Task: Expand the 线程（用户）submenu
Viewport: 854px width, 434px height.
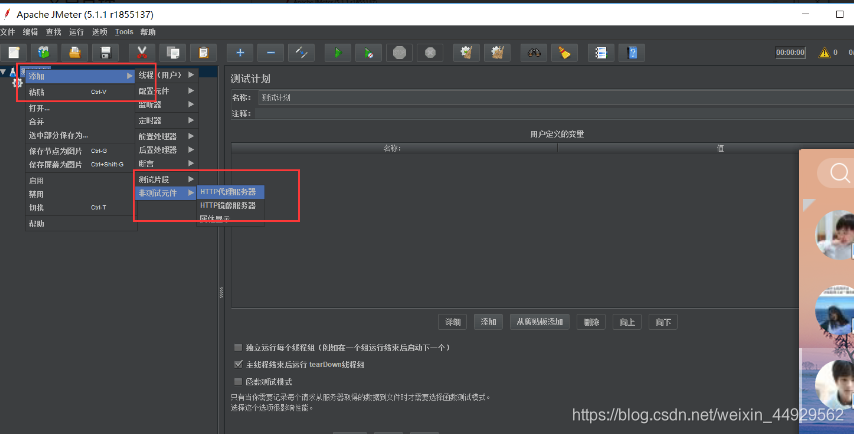Action: (x=166, y=75)
